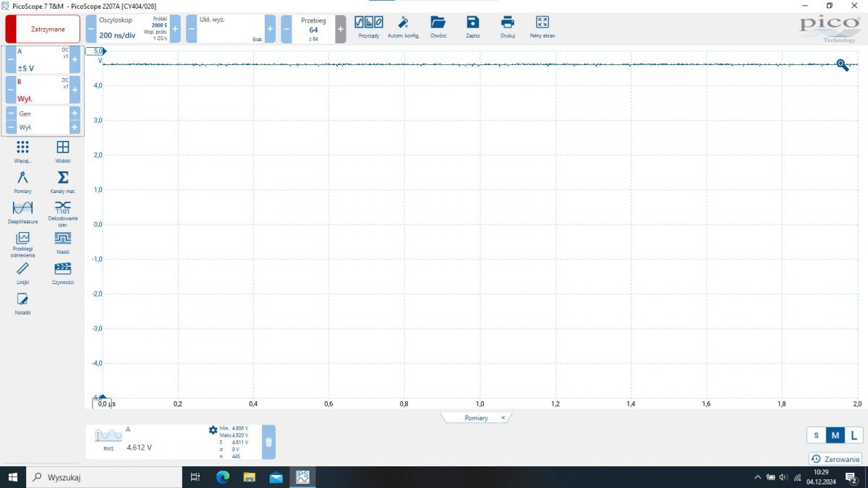Open the notification center icon
868x488 pixels.
coord(851,477)
